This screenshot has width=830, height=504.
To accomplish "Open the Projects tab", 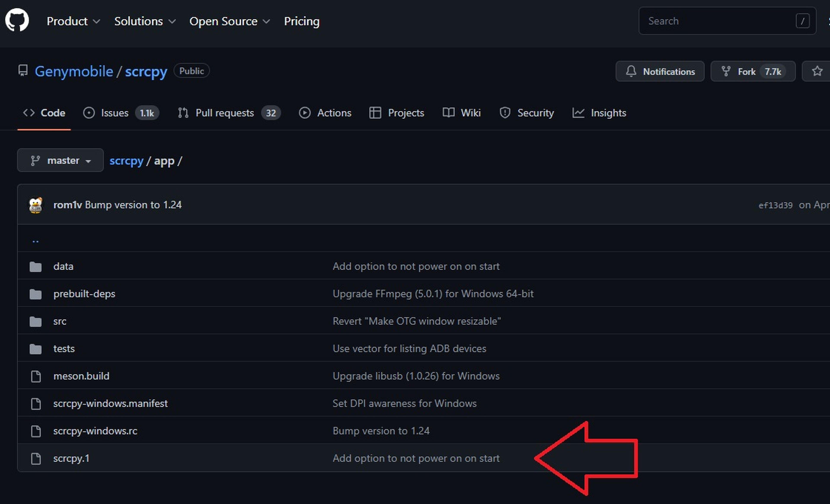I will click(396, 113).
